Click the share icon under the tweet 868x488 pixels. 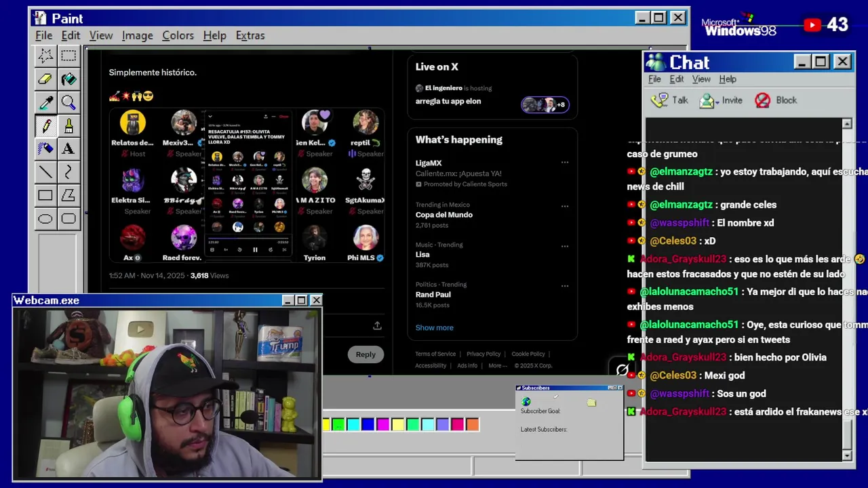377,325
